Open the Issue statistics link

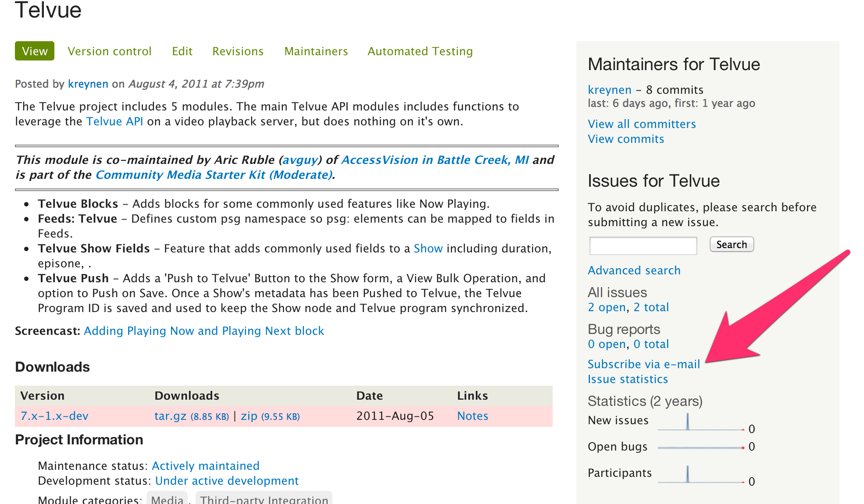pyautogui.click(x=628, y=379)
